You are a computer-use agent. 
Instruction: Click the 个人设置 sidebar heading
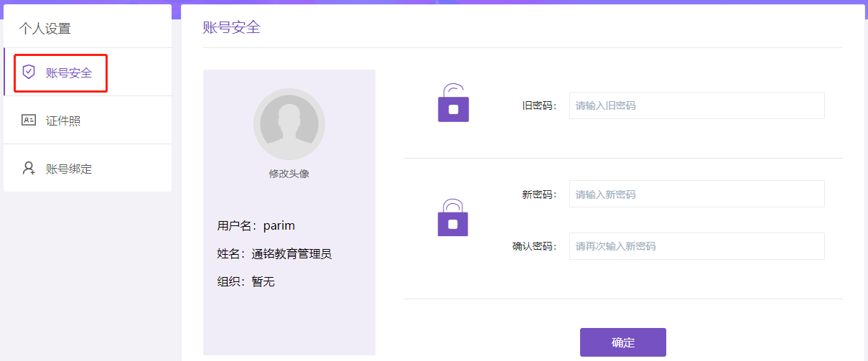pos(45,29)
